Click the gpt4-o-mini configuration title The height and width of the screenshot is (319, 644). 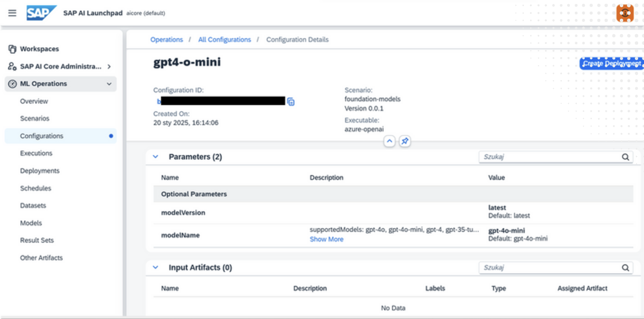point(187,62)
